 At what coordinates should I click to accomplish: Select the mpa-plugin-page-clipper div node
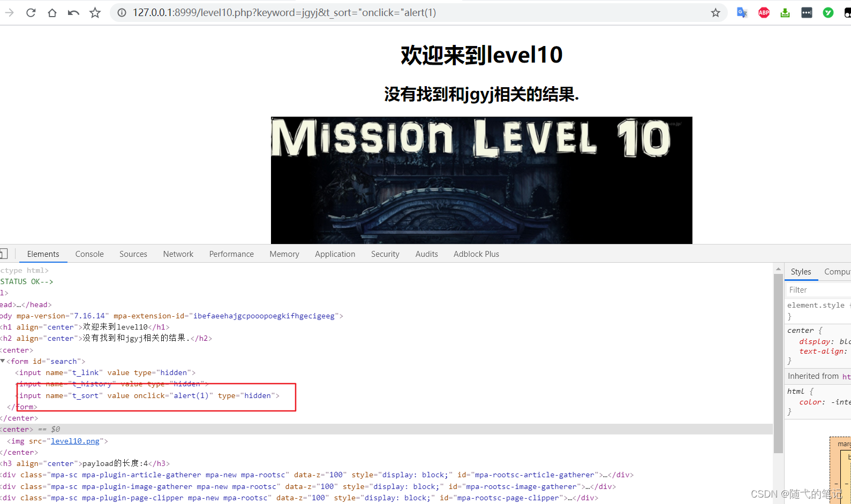pos(299,498)
